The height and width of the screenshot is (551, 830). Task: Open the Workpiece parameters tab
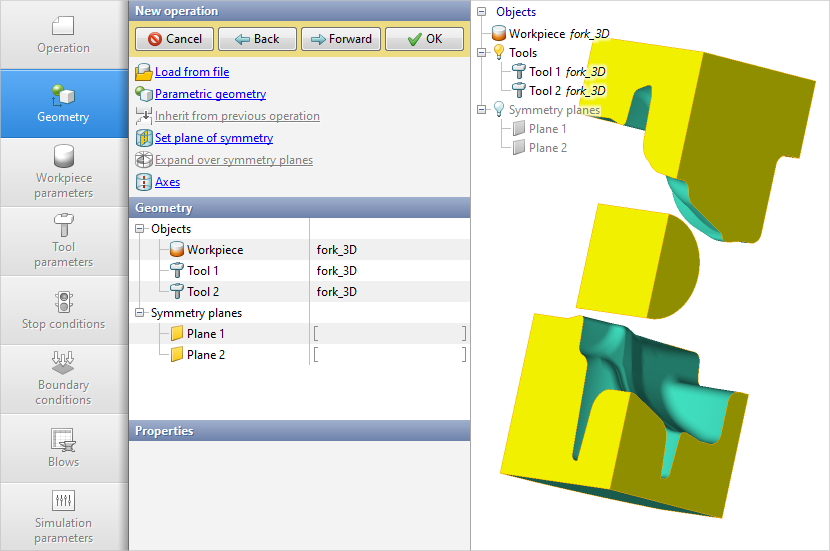click(64, 172)
